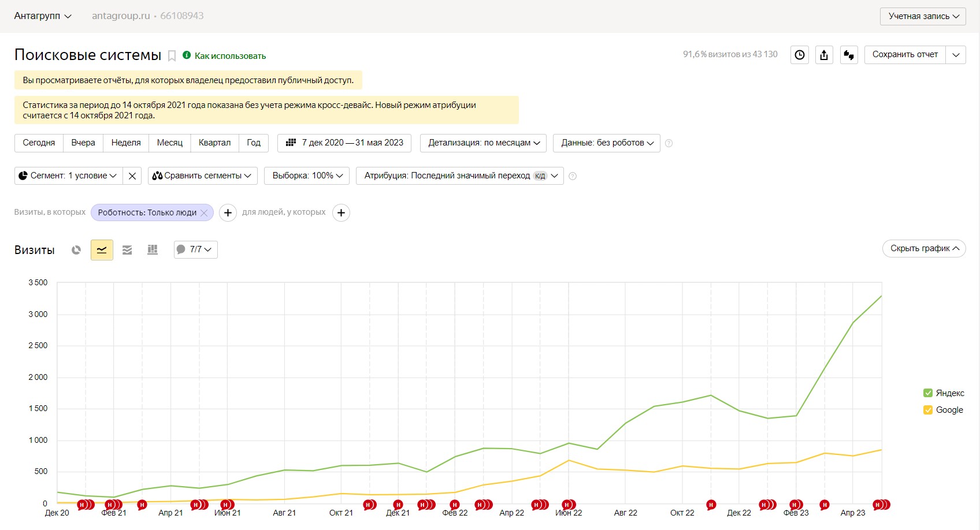Image resolution: width=980 pixels, height=530 pixels.
Task: Open the Учетная запись menu
Action: tap(923, 16)
